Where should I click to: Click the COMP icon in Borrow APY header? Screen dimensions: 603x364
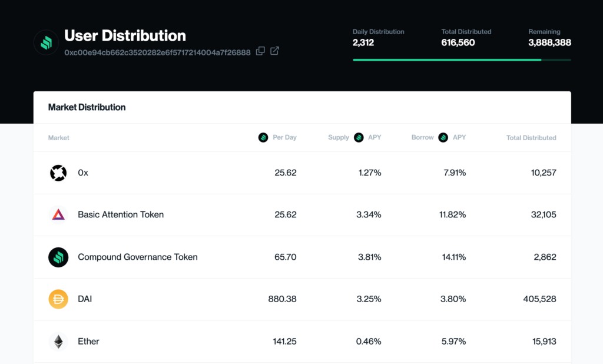(x=443, y=137)
